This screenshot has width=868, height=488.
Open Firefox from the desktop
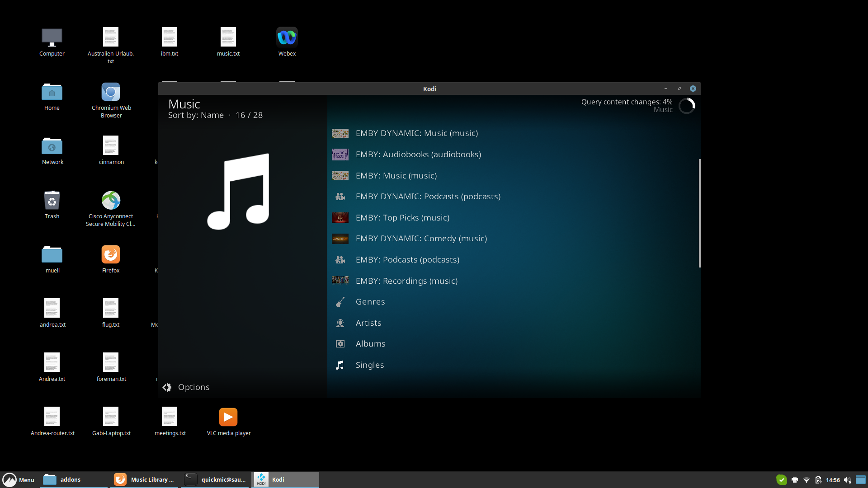coord(110,254)
